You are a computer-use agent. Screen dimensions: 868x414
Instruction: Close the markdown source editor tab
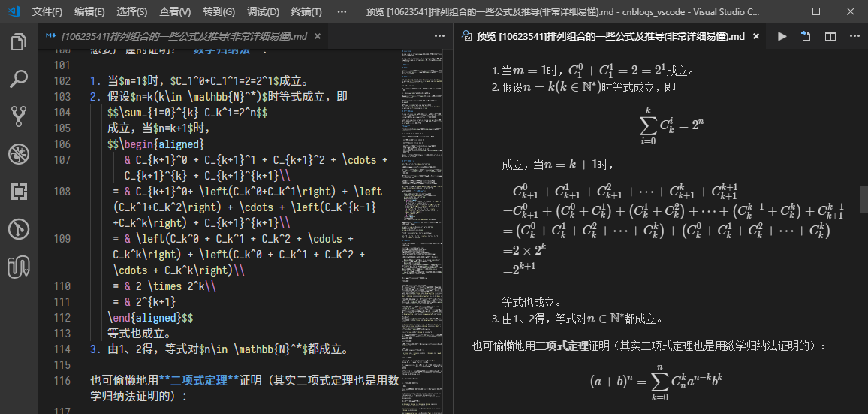(x=317, y=36)
